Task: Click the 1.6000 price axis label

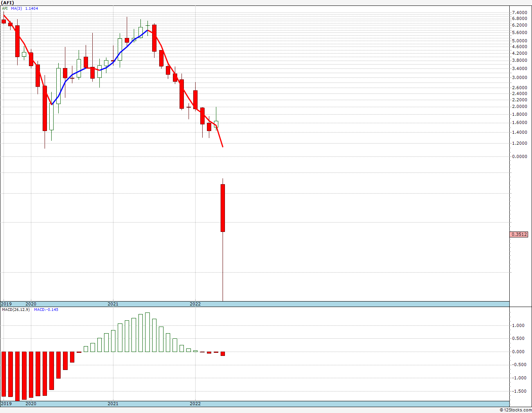Action: pyautogui.click(x=519, y=122)
